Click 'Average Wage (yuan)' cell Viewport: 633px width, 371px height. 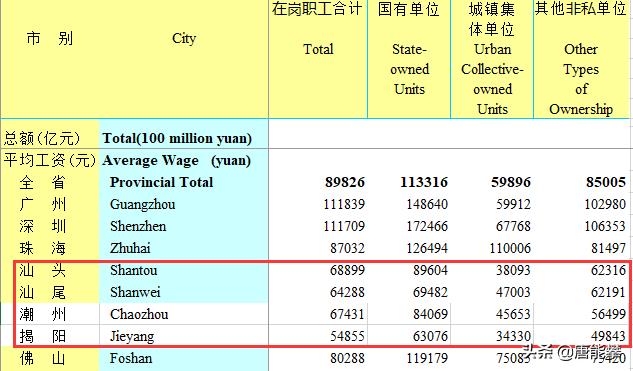[x=176, y=161]
